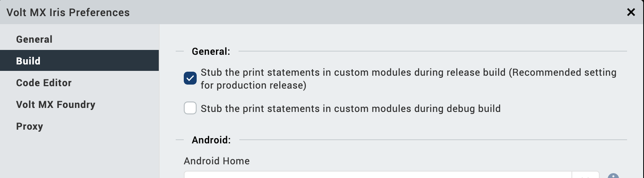Click the "General:" section heading

[211, 52]
